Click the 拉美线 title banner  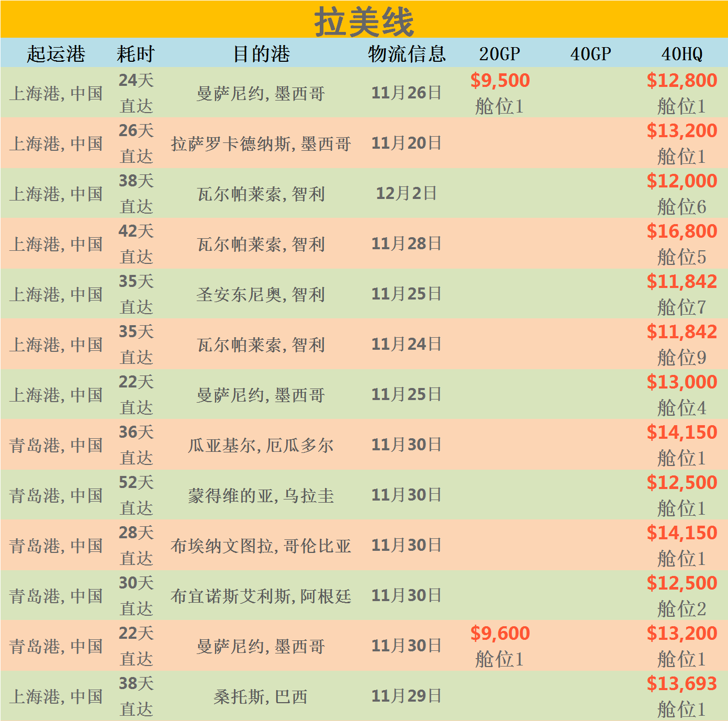[x=364, y=21]
